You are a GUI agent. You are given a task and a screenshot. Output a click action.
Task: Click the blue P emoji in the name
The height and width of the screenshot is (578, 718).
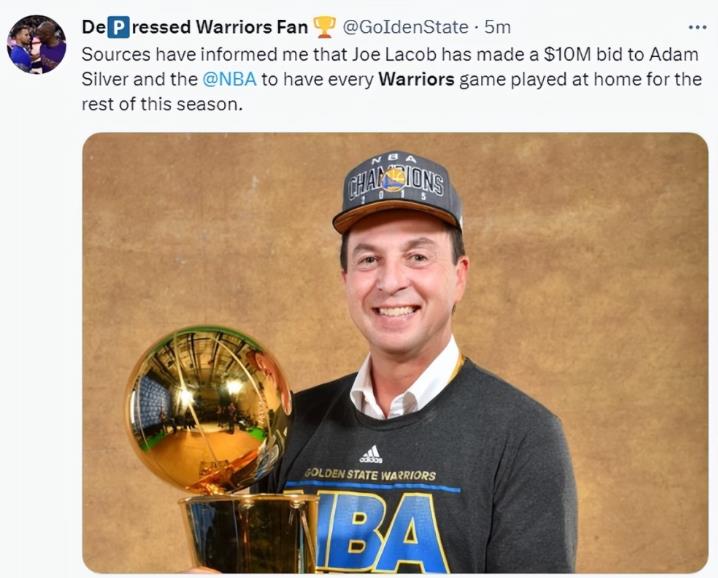point(118,27)
